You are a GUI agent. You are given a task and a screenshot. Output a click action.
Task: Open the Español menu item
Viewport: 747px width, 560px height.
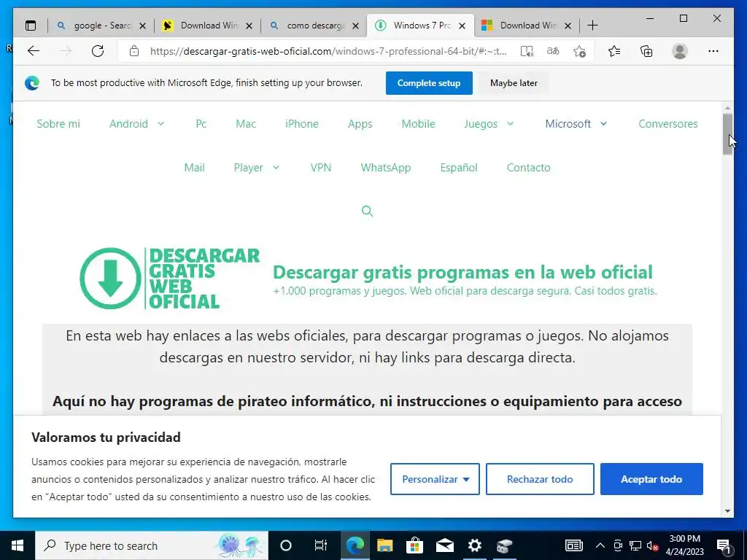click(x=459, y=168)
